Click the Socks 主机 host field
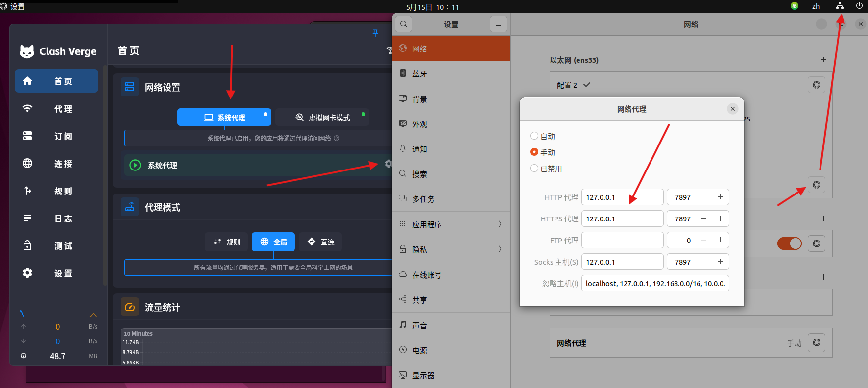This screenshot has width=868, height=388. (622, 262)
